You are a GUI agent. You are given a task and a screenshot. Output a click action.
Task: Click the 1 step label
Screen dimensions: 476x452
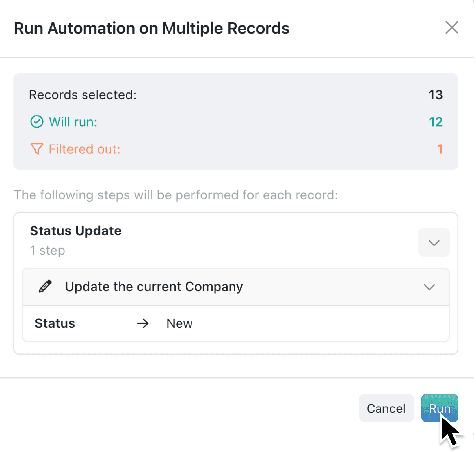click(47, 250)
